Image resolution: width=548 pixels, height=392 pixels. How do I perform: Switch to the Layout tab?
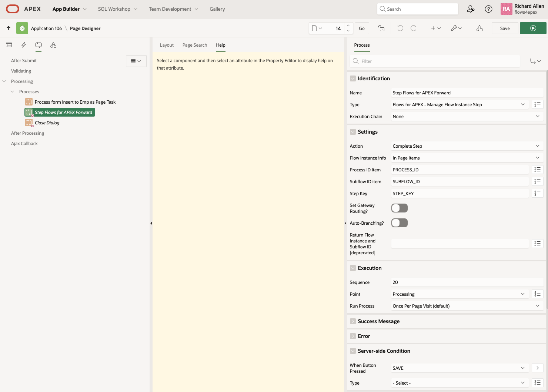pos(167,45)
